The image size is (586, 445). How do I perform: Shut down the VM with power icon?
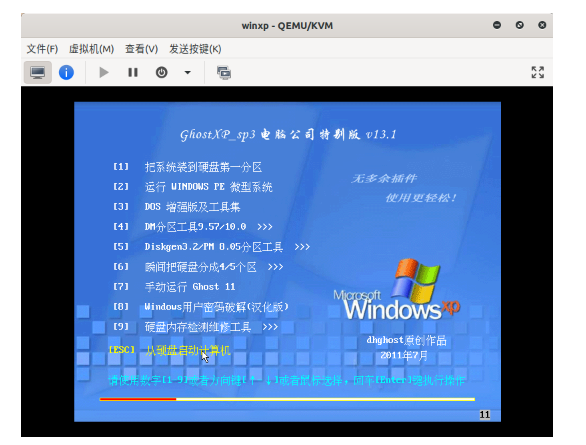tap(161, 72)
